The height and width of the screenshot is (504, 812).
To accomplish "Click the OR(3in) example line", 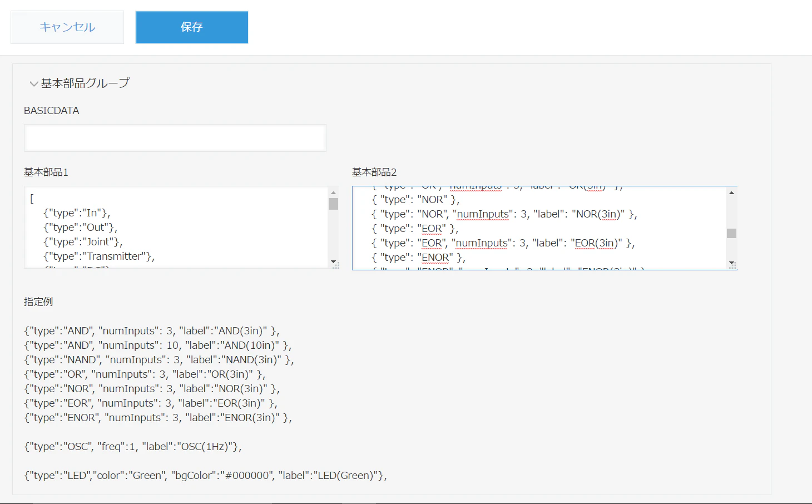I will 145,374.
